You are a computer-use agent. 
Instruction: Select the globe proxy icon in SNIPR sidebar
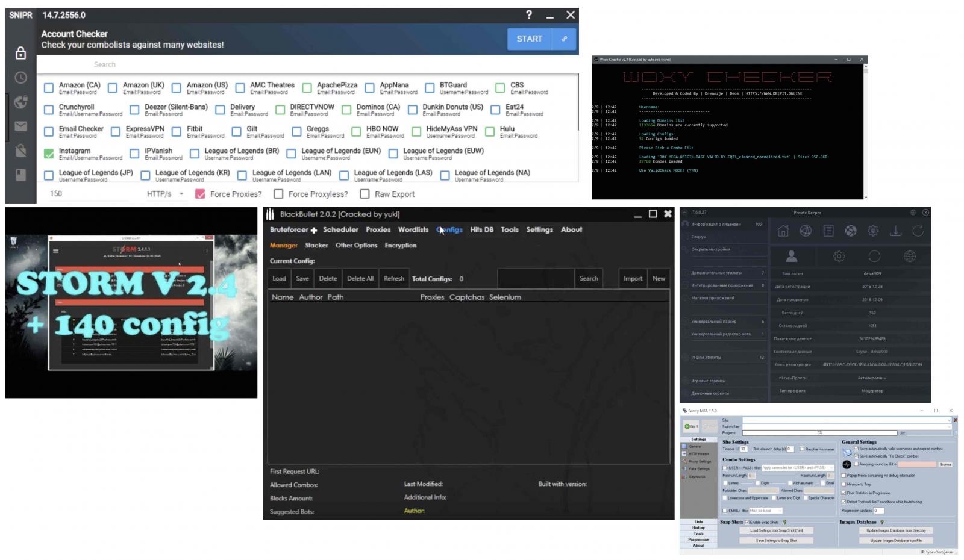(20, 102)
